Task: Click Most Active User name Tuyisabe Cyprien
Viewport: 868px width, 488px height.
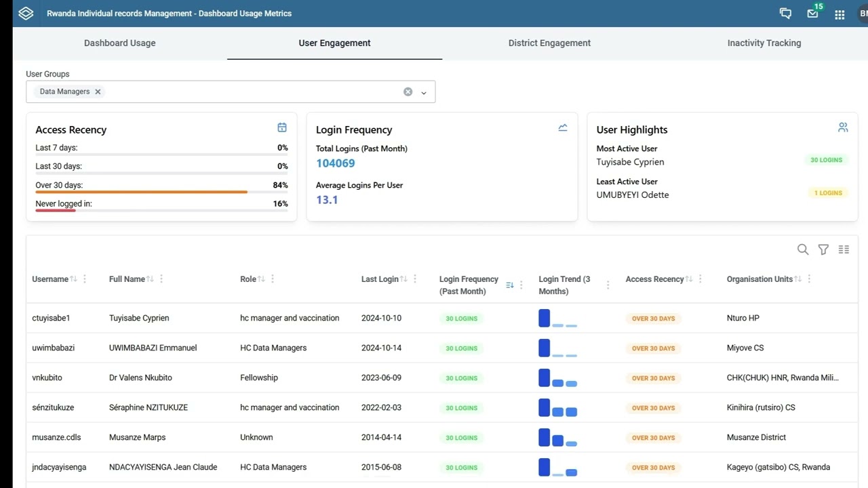Action: [630, 162]
